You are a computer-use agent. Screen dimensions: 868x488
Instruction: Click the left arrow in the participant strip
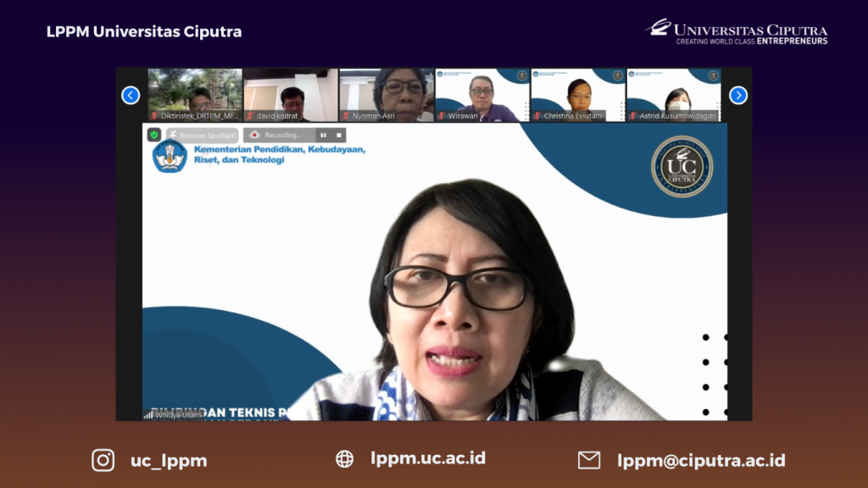(x=130, y=95)
